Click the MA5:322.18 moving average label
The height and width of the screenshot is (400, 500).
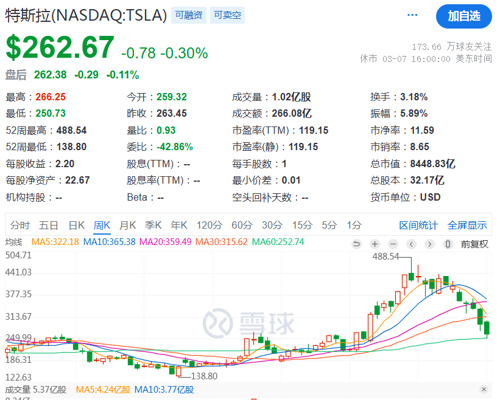pos(55,242)
